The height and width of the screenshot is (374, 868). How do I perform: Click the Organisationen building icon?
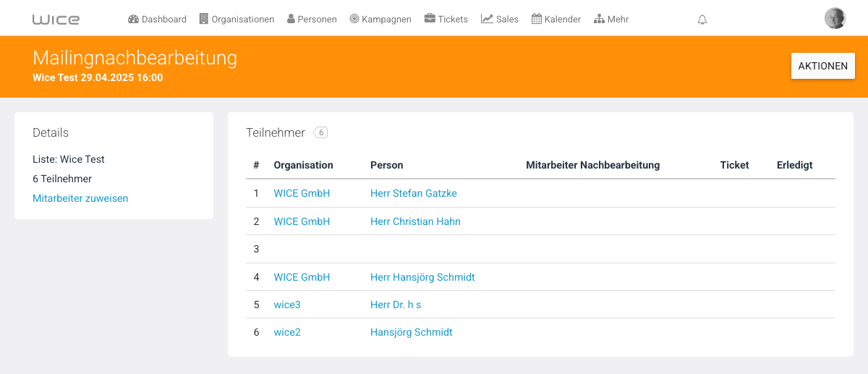[204, 19]
